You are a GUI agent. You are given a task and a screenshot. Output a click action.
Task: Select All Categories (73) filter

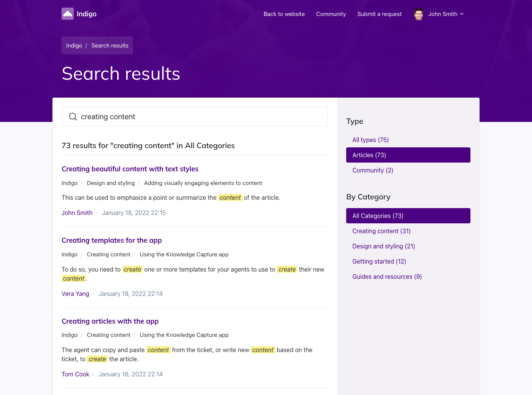[408, 216]
